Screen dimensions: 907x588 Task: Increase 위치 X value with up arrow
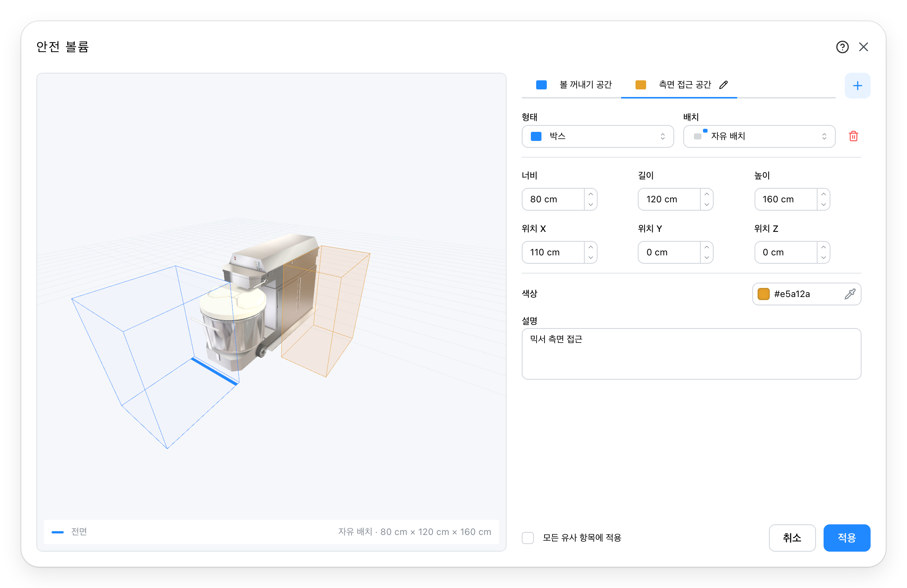click(590, 247)
